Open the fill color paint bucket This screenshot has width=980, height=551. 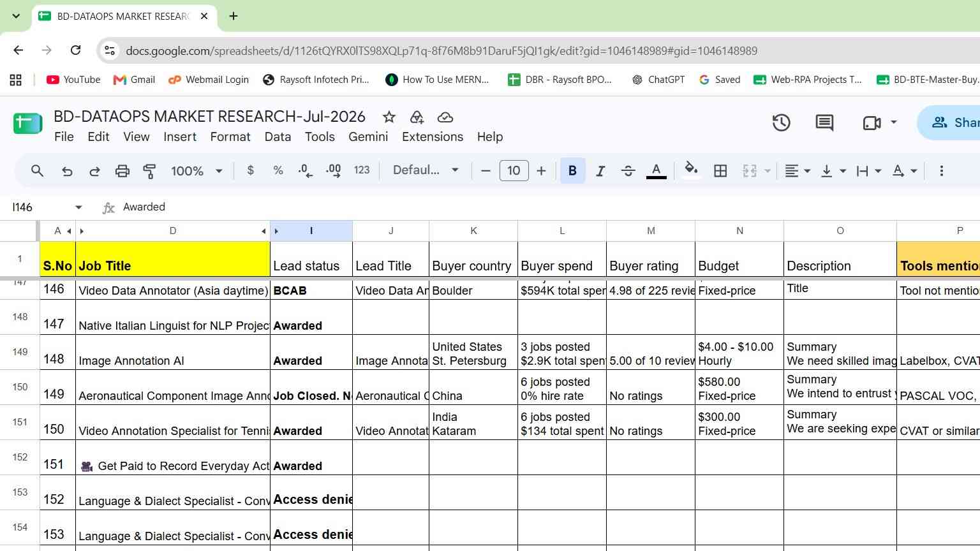click(x=690, y=170)
